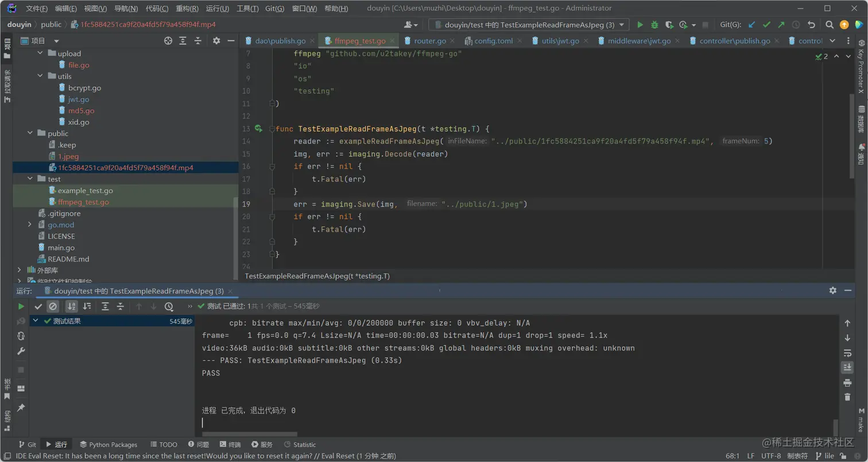
Task: Open Search Everywhere magnifier icon
Action: [830, 25]
